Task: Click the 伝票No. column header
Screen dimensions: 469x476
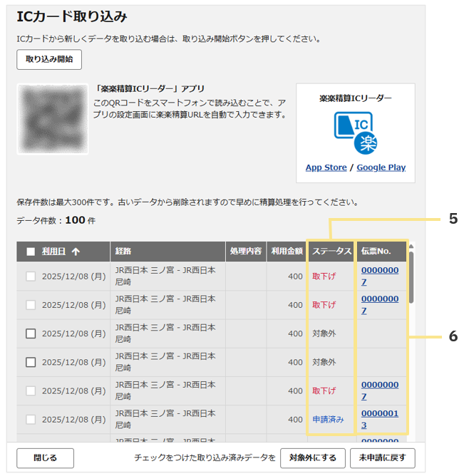Action: 381,252
